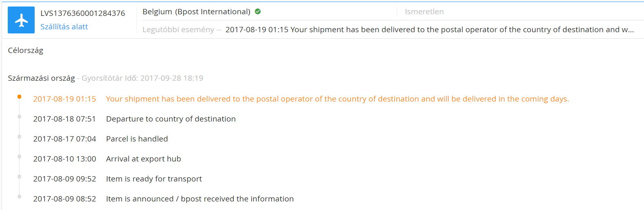
Task: Click the 2017-08-10 13:00 timestamp
Action: click(x=64, y=159)
